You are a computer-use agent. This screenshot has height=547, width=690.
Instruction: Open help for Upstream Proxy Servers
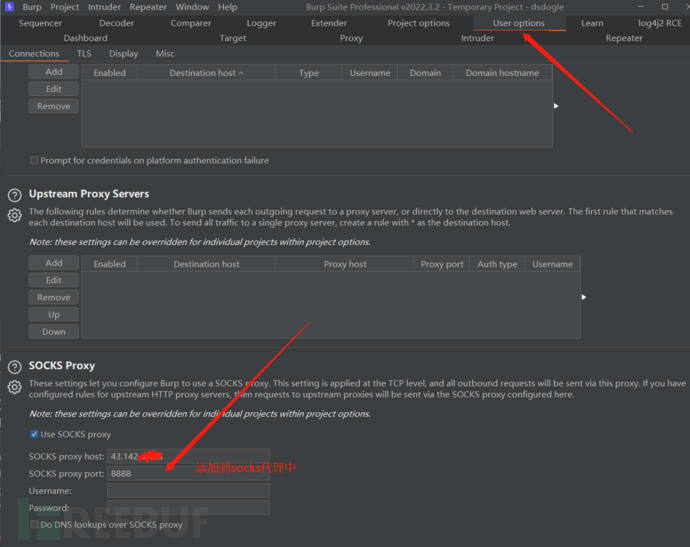(x=15, y=195)
